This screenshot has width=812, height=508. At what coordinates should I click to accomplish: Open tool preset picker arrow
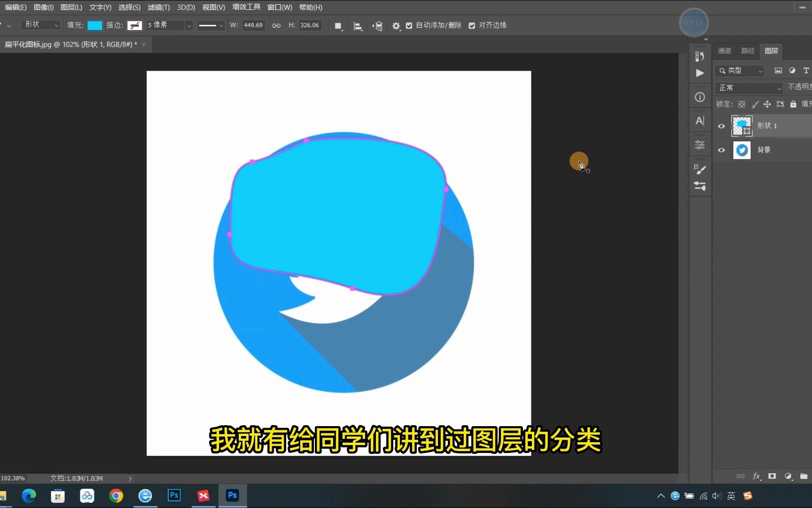8,26
